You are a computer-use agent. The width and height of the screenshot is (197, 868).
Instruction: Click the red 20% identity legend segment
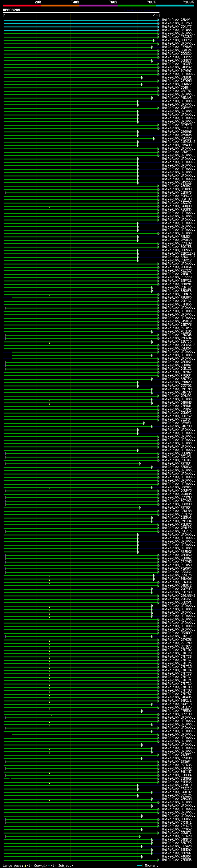(22, 6)
